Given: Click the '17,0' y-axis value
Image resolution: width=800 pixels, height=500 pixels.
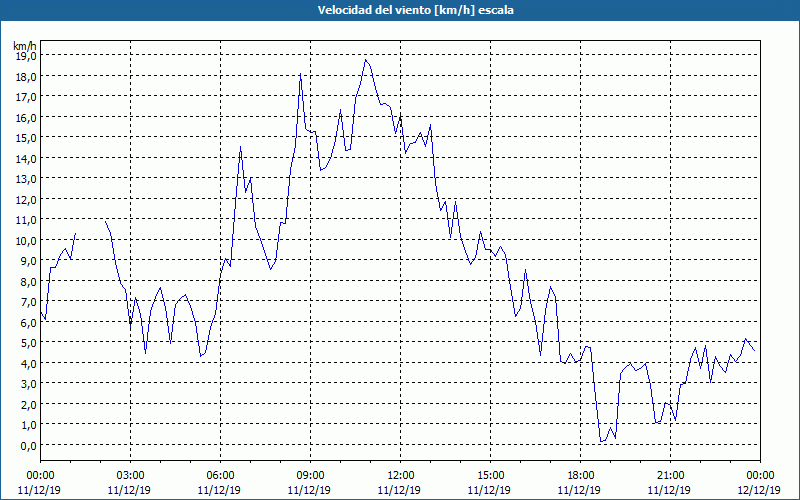Looking at the screenshot, I should click(x=26, y=97).
